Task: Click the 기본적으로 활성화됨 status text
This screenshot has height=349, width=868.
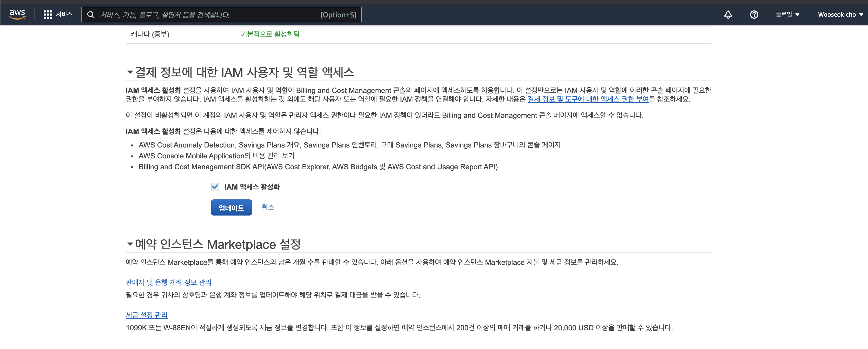Action: click(269, 34)
